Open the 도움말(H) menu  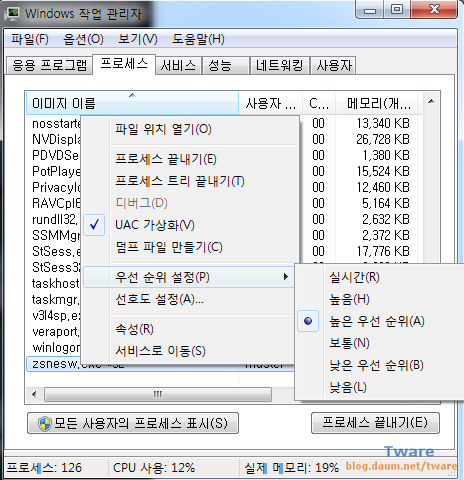click(198, 39)
